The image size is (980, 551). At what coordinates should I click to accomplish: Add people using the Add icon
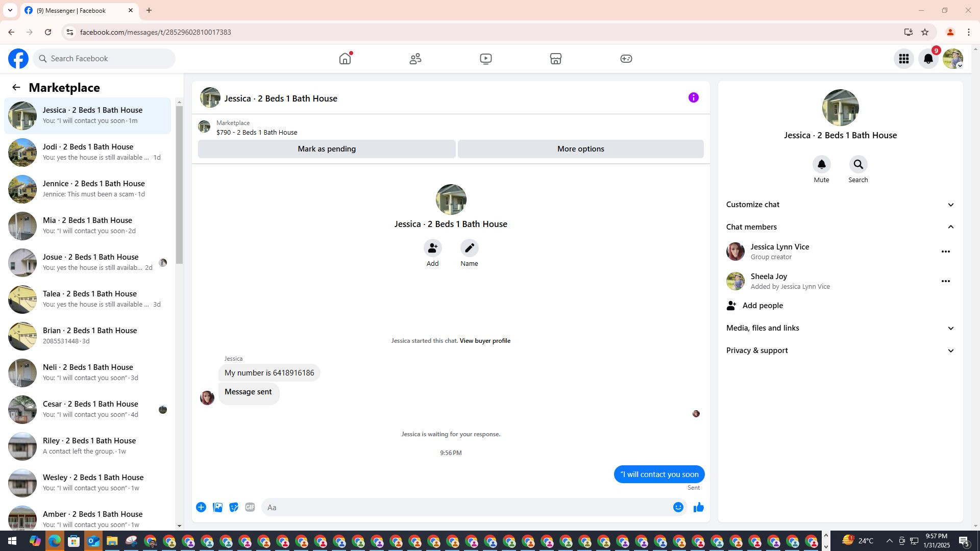tap(432, 248)
